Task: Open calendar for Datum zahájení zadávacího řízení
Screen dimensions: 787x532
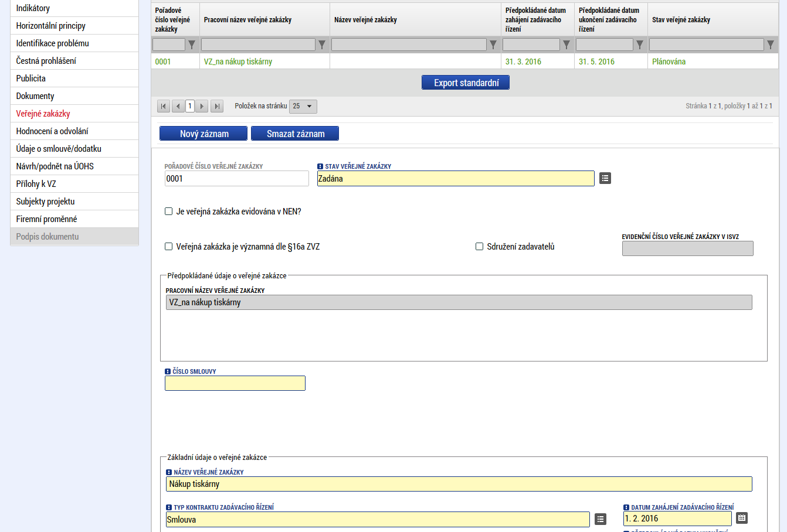Action: [x=742, y=518]
